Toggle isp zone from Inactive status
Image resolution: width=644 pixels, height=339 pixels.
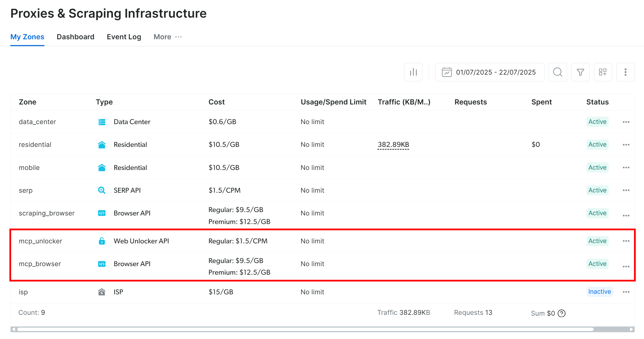click(600, 291)
